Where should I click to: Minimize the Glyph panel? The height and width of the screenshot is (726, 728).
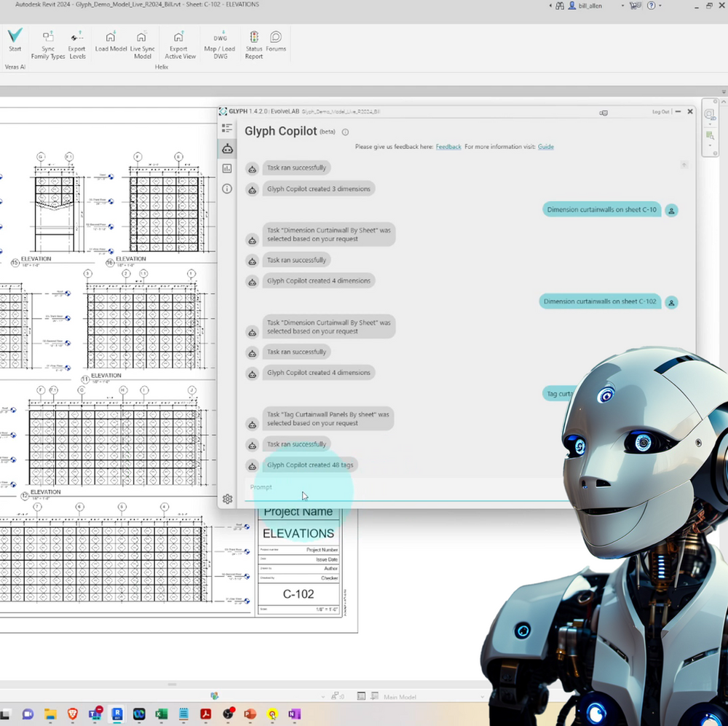[678, 111]
